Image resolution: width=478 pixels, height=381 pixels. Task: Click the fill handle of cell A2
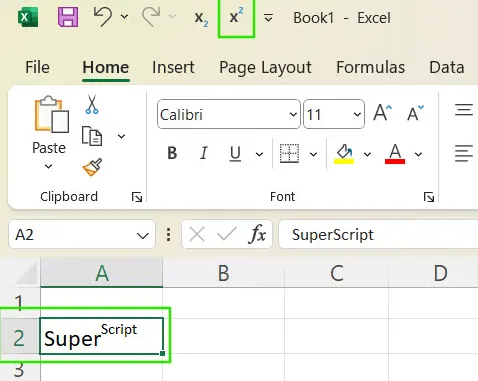pos(162,353)
